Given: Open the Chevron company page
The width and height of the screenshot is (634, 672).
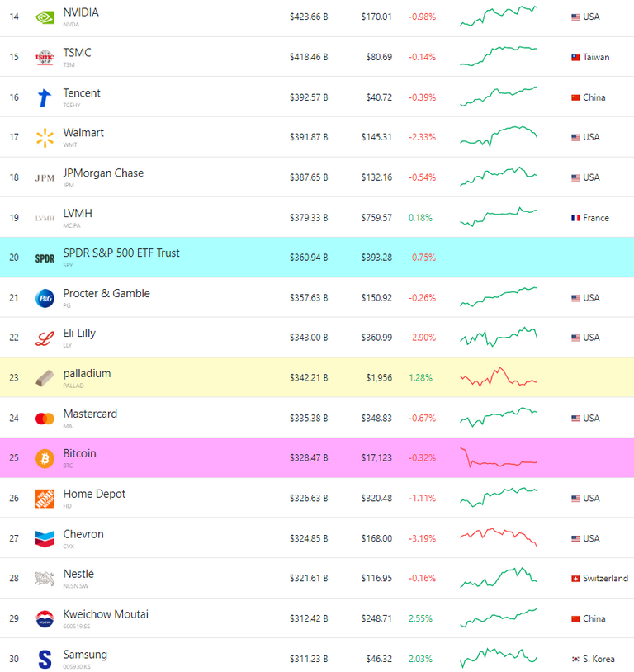Looking at the screenshot, I should pos(83,534).
